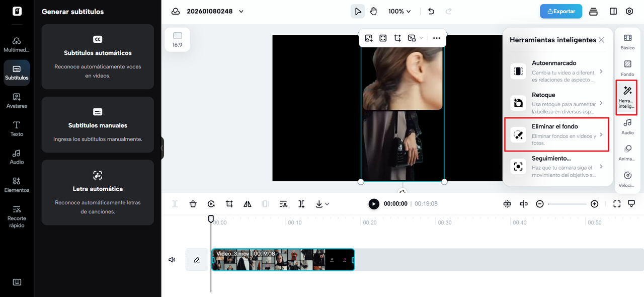Click the undo arrow icon
644x297 pixels.
(431, 11)
